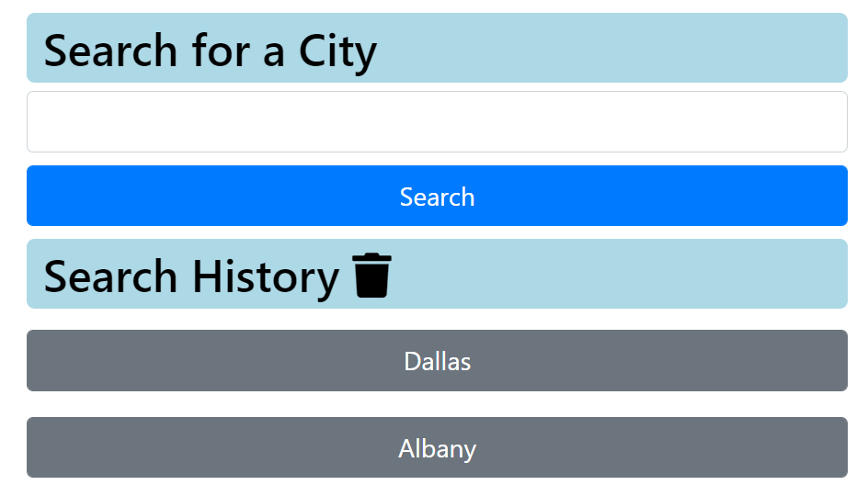Open the Dallas gray history button

pyautogui.click(x=437, y=361)
